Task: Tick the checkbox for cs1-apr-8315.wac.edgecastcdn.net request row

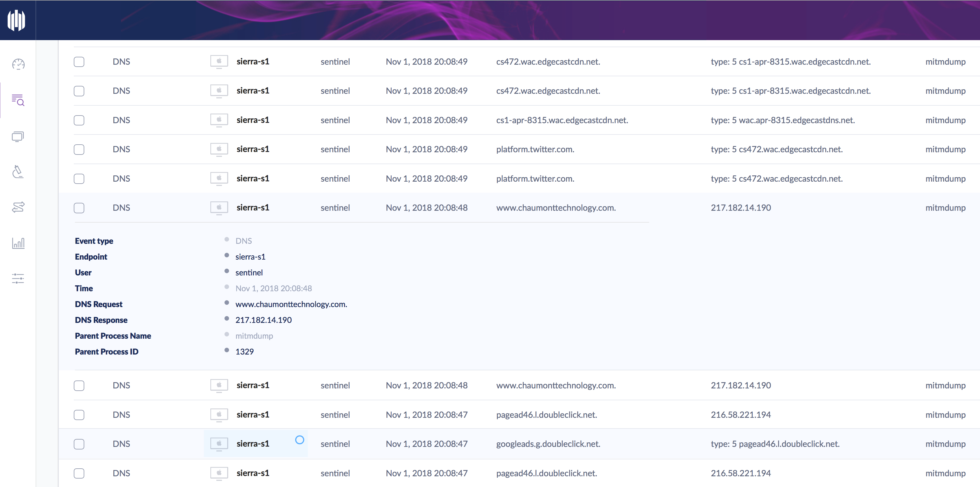Action: pos(79,120)
